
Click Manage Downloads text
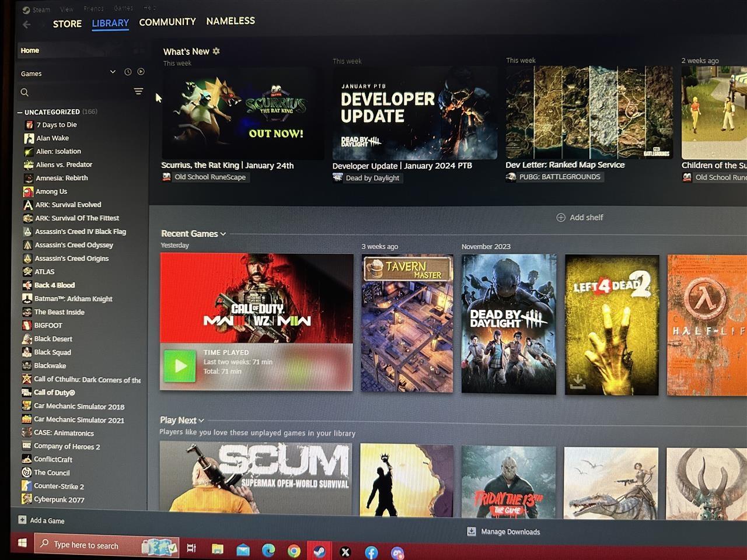(510, 532)
